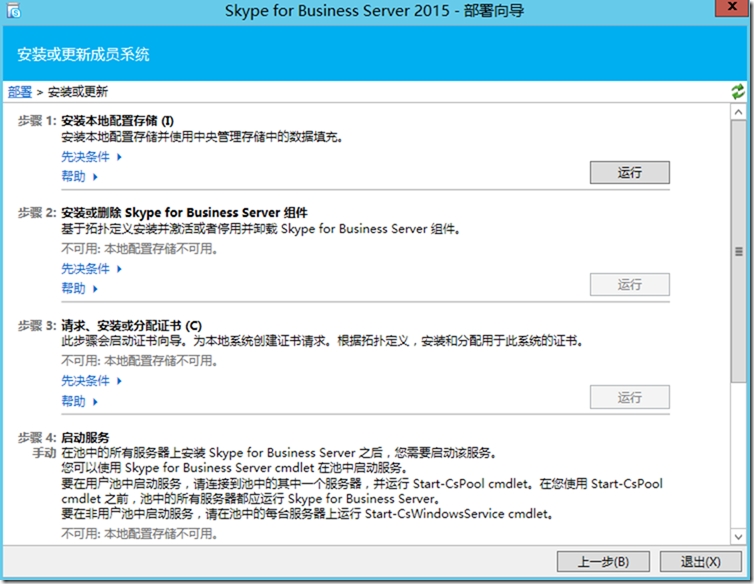Click 不可用 status text under step 4
Screen dimensions: 754x584
(x=139, y=533)
